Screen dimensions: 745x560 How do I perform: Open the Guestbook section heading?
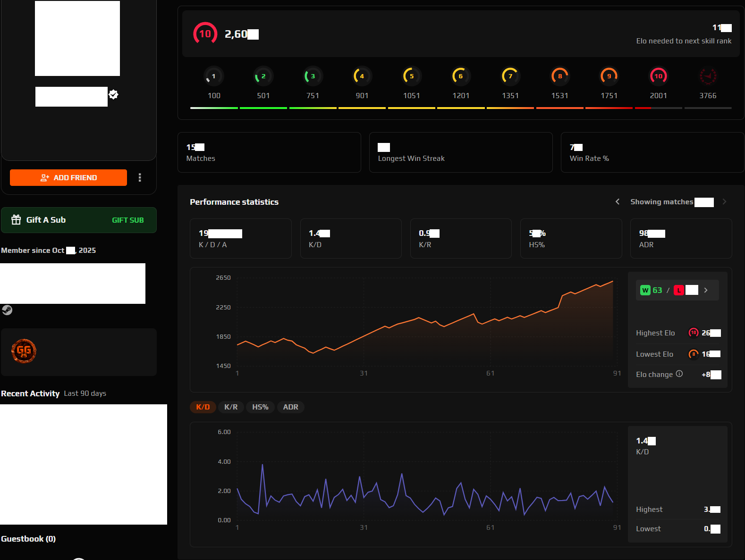[x=28, y=539]
